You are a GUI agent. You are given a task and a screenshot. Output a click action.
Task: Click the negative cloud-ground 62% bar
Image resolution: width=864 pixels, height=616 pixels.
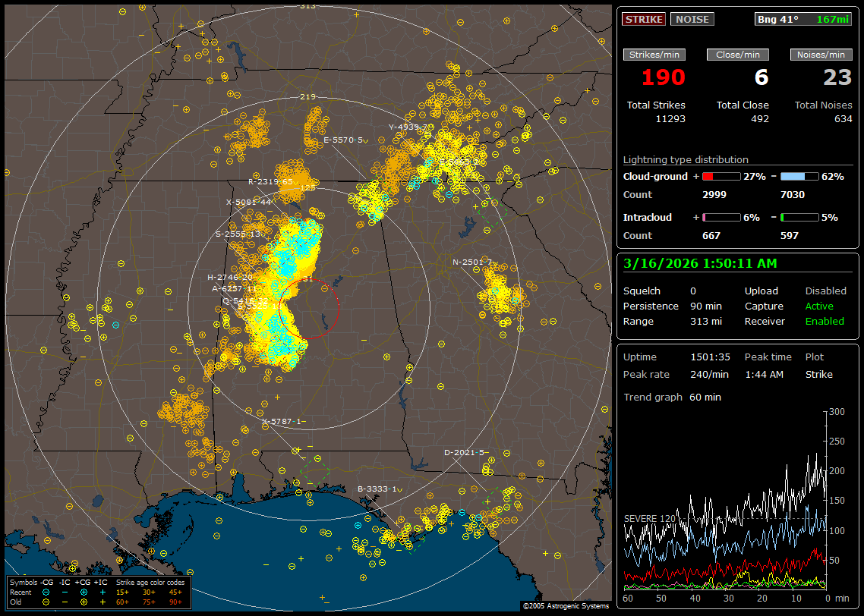[799, 176]
